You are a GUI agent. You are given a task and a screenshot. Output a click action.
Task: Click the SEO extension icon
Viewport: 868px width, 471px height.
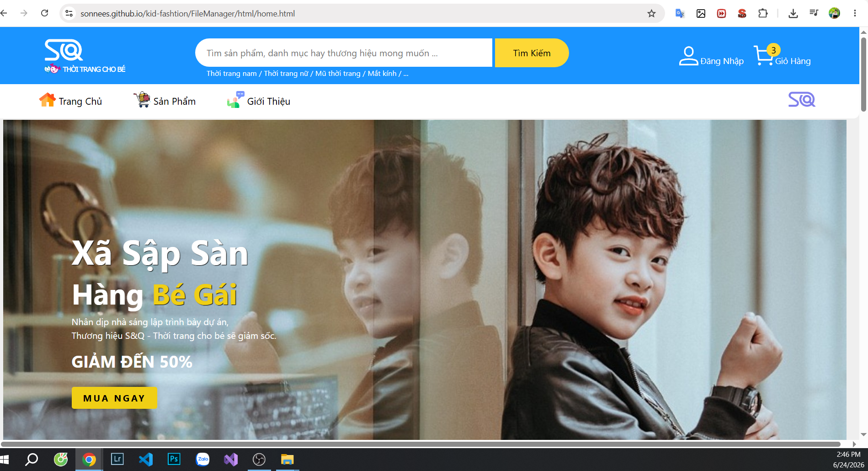(742, 13)
